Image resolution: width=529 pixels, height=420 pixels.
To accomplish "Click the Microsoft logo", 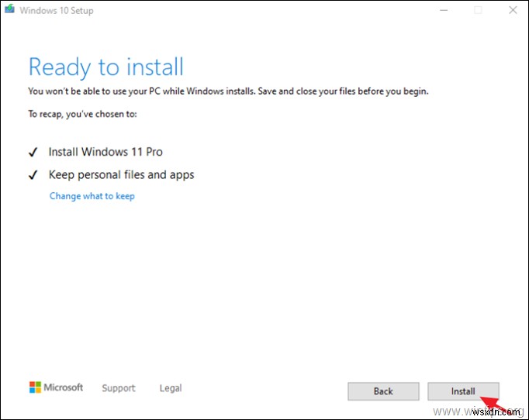I will [56, 387].
